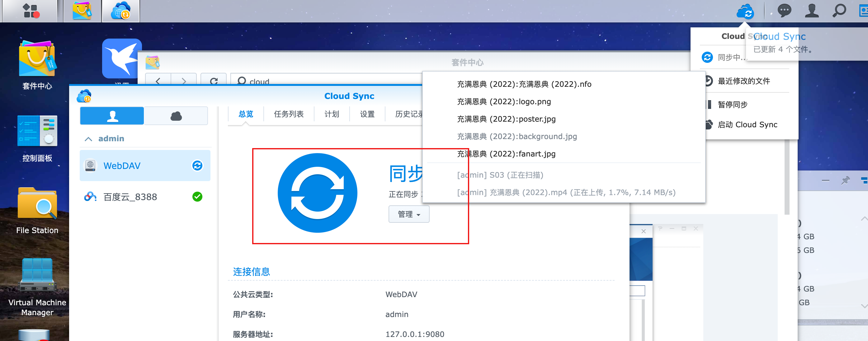Open the 控制面板 desktop shortcut
Image resolution: width=868 pixels, height=341 pixels.
(37, 139)
